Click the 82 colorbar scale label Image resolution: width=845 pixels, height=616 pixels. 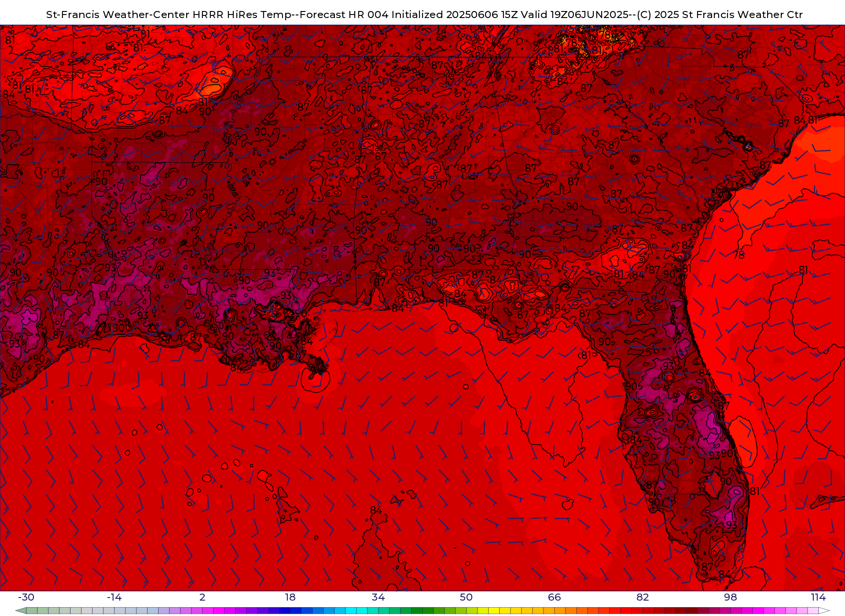(643, 598)
